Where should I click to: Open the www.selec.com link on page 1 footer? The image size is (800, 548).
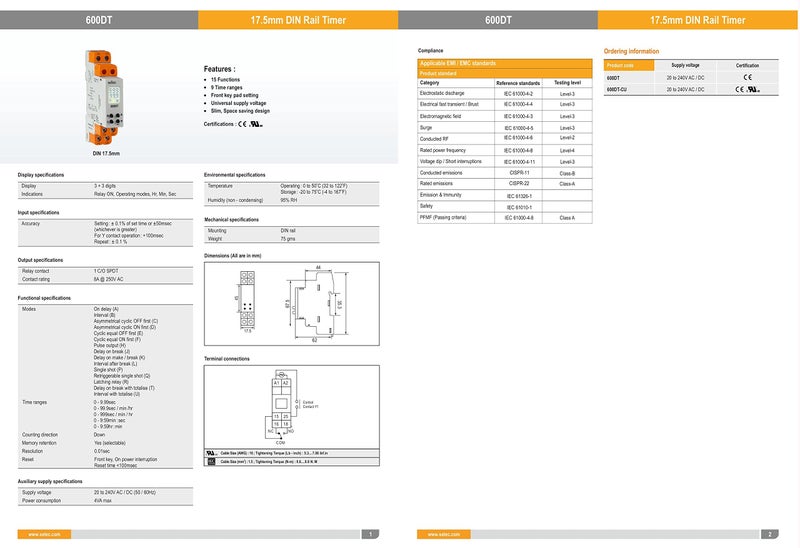44,534
